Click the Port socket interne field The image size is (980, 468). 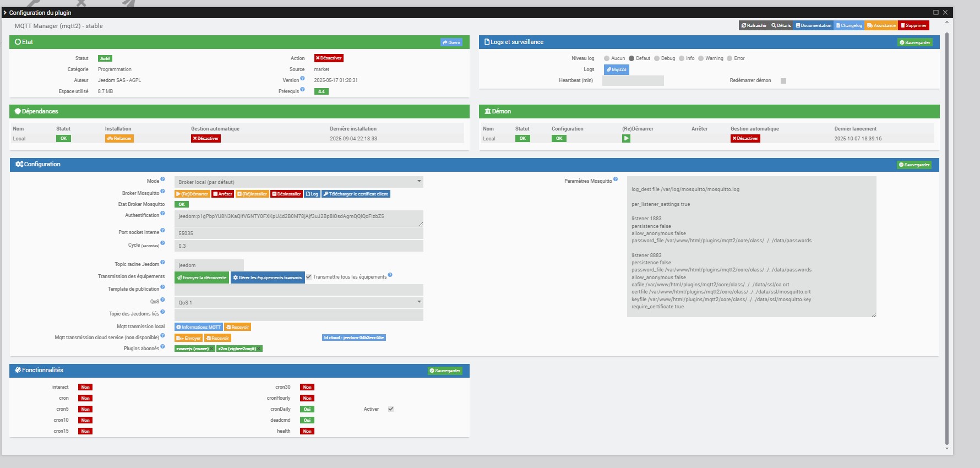pos(299,233)
